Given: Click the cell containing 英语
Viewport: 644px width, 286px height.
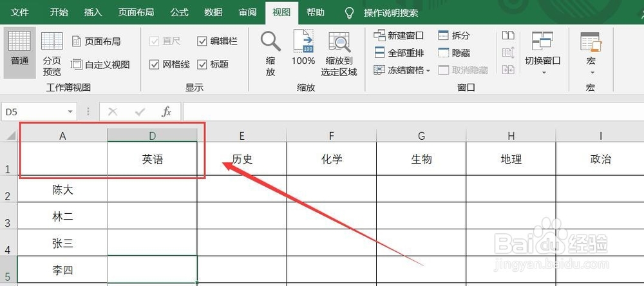Looking at the screenshot, I should pos(153,158).
